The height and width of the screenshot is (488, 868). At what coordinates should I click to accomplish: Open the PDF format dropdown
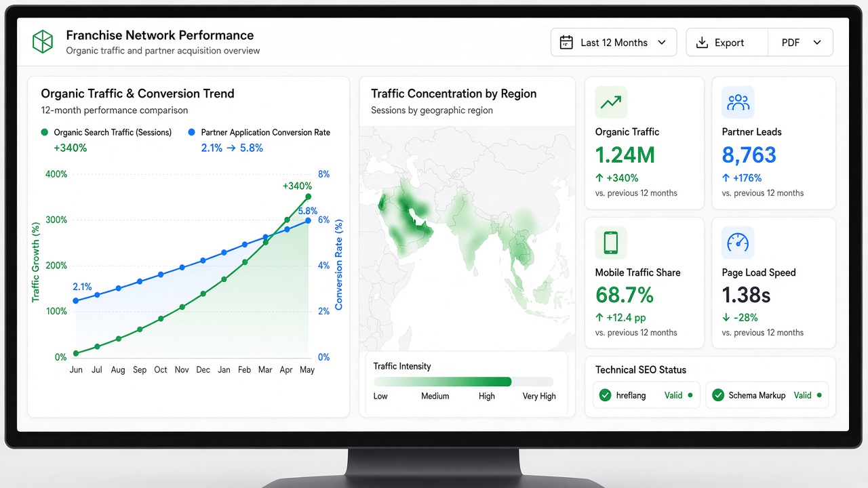pos(801,43)
